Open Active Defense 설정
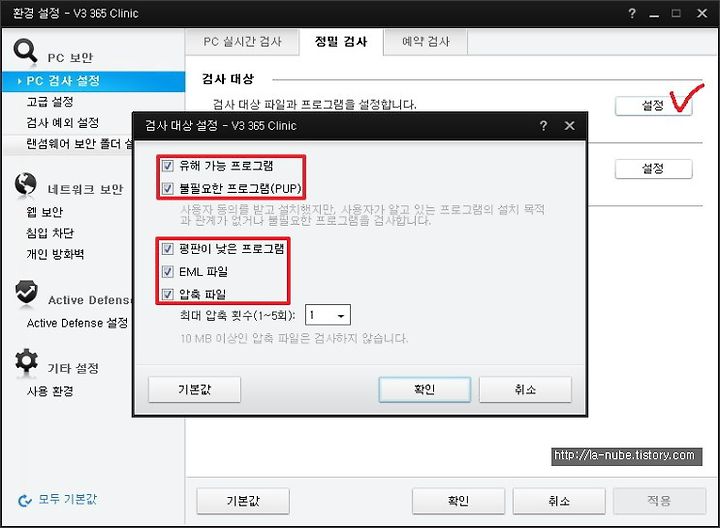720x528 pixels. [x=77, y=323]
